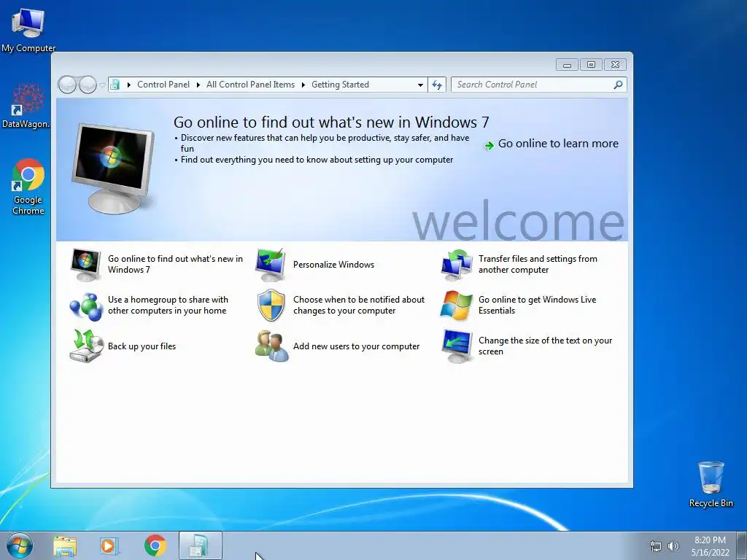This screenshot has width=747, height=560.
Task: Select the Getting Started breadcrumb
Action: 340,85
